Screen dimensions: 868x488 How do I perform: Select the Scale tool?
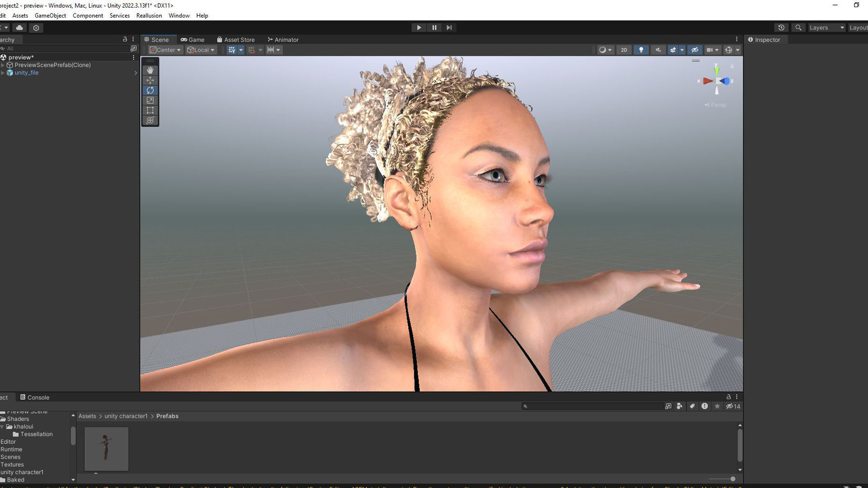point(150,100)
